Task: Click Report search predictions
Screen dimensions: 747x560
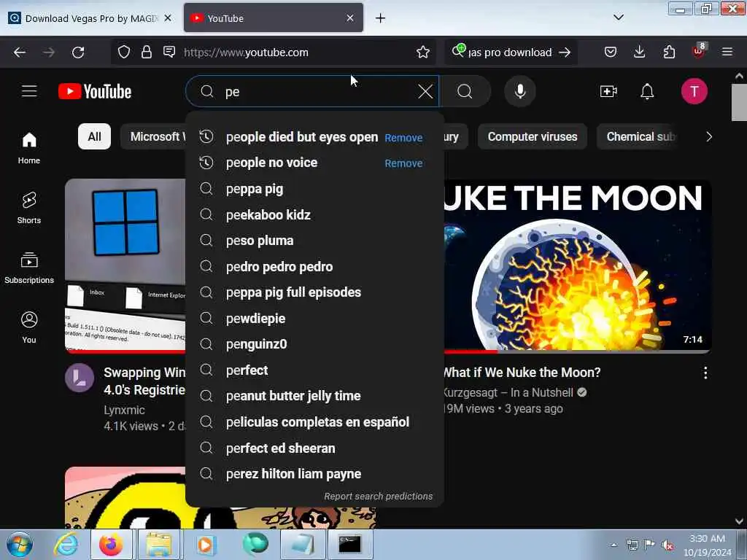Action: click(x=379, y=496)
